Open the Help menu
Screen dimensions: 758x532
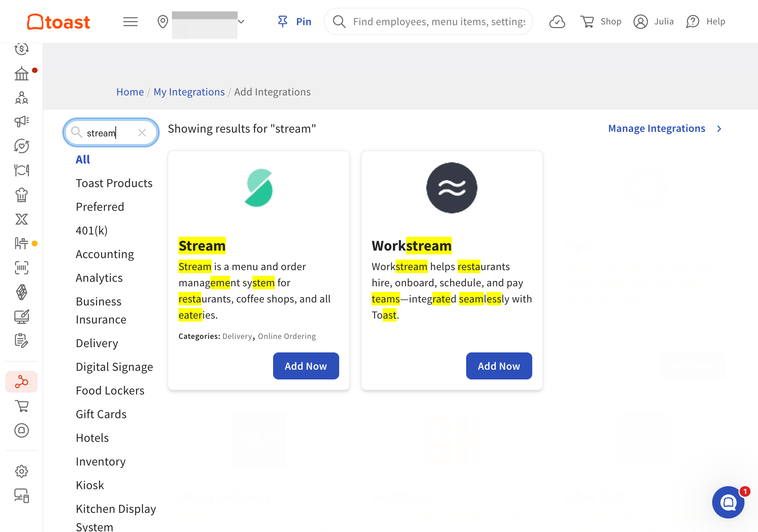point(705,22)
